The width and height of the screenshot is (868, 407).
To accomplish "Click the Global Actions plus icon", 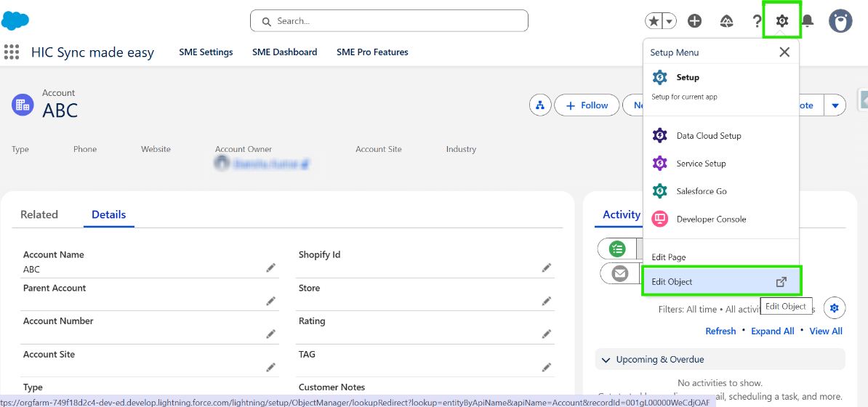I will click(694, 21).
